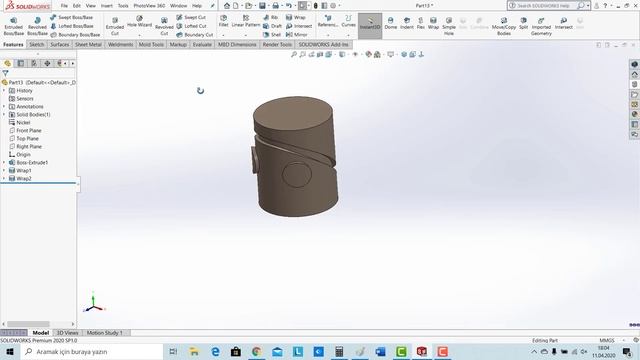
Task: Open the Motion Study 1 tab
Action: click(104, 333)
